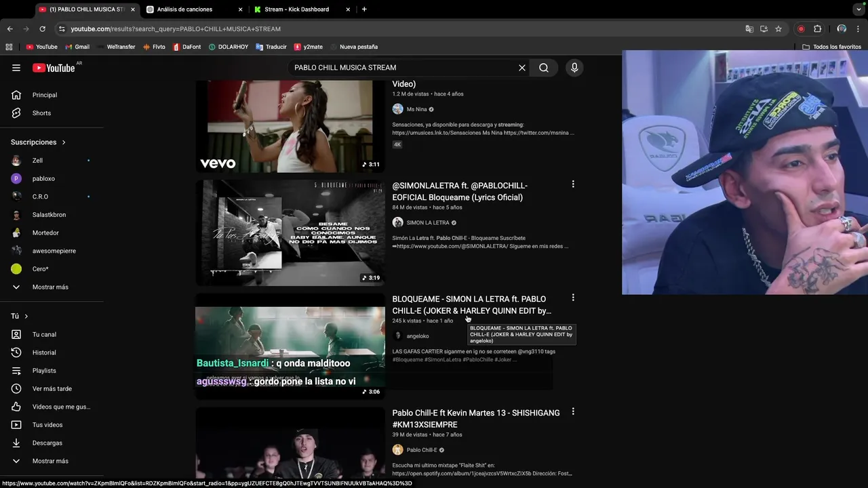This screenshot has width=868, height=488.
Task: Open the DOLARHOY bookmark
Action: [x=228, y=47]
